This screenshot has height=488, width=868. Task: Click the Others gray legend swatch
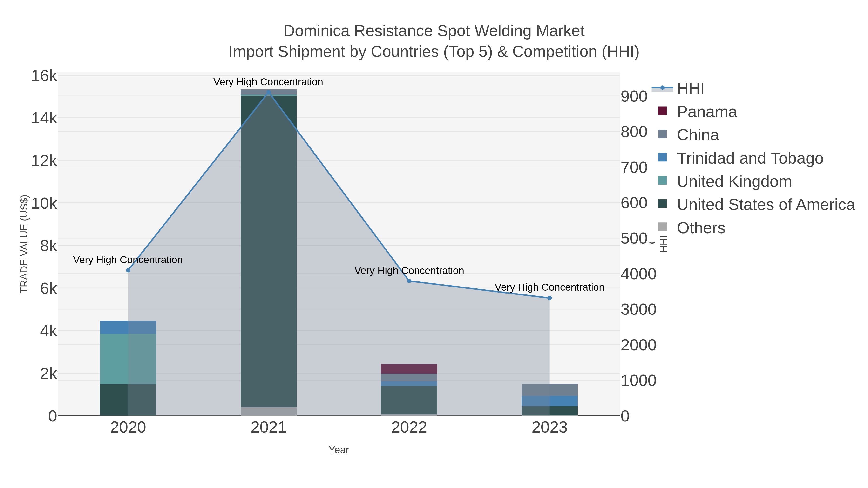(x=663, y=227)
